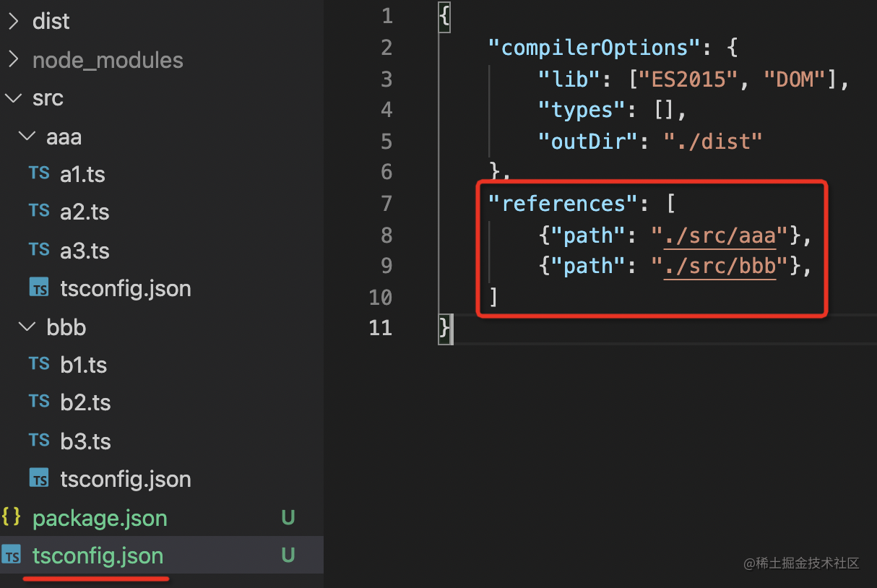Expand the node_modules folder
This screenshot has height=588, width=877.
(13, 60)
